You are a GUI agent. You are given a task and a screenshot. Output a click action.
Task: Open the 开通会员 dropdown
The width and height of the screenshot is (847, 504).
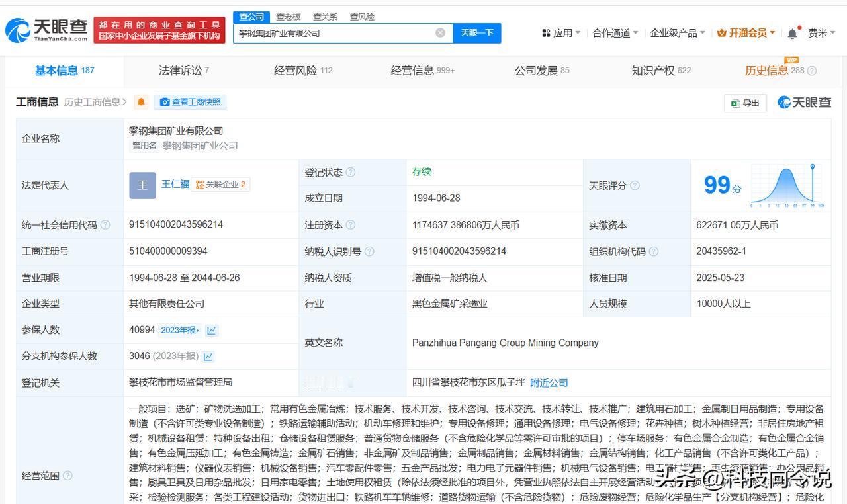(746, 33)
